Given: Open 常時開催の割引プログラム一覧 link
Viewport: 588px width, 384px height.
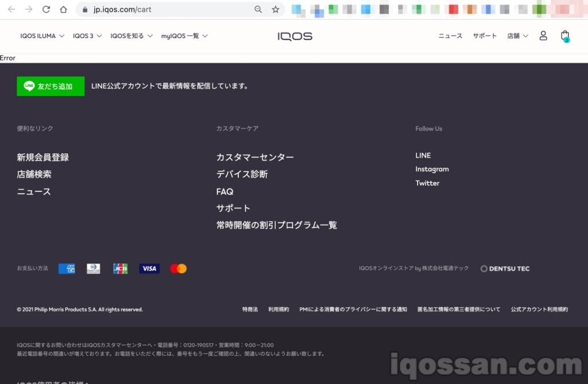Looking at the screenshot, I should point(277,225).
